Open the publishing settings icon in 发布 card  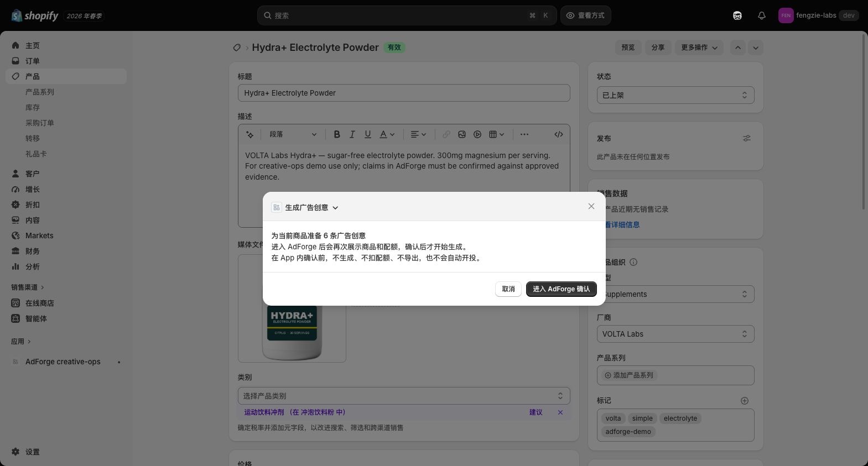tap(747, 138)
